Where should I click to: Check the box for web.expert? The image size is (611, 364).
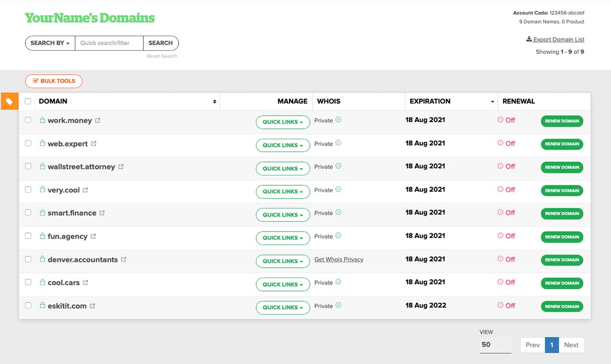pos(28,143)
